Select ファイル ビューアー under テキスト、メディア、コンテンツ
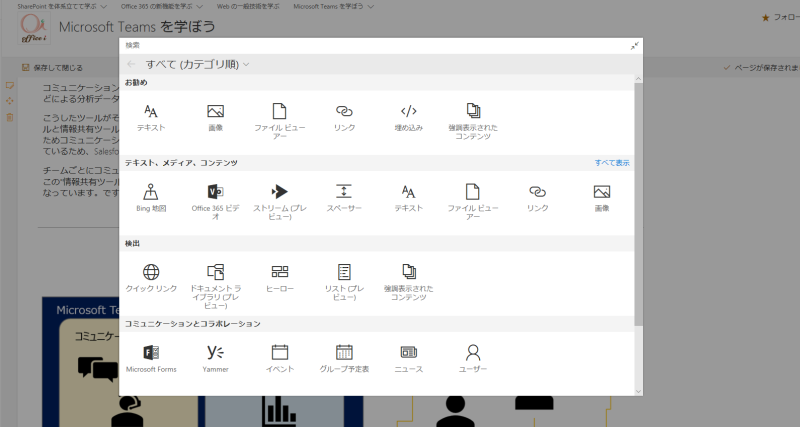This screenshot has width=800, height=427. (473, 202)
